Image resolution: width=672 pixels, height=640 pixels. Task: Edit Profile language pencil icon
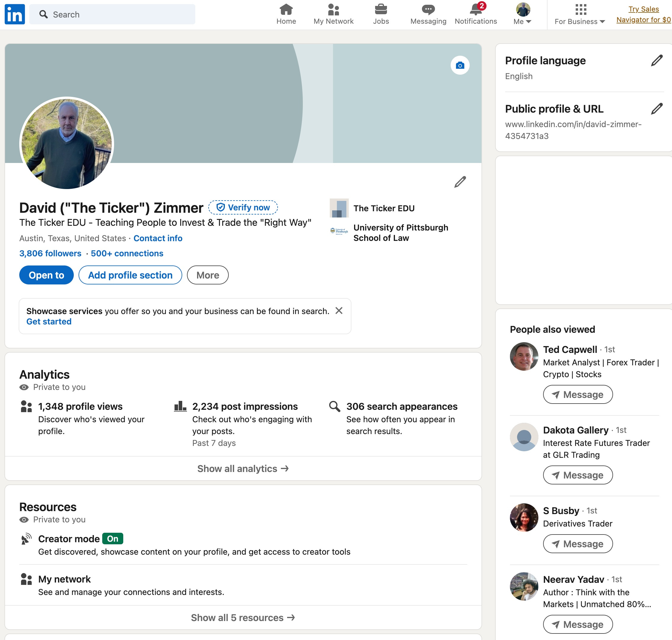pyautogui.click(x=657, y=60)
